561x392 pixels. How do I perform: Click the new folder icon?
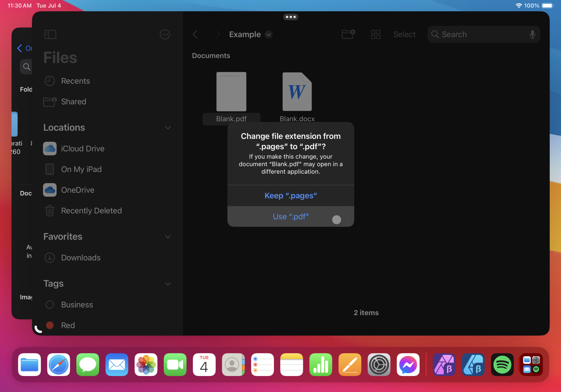click(348, 34)
